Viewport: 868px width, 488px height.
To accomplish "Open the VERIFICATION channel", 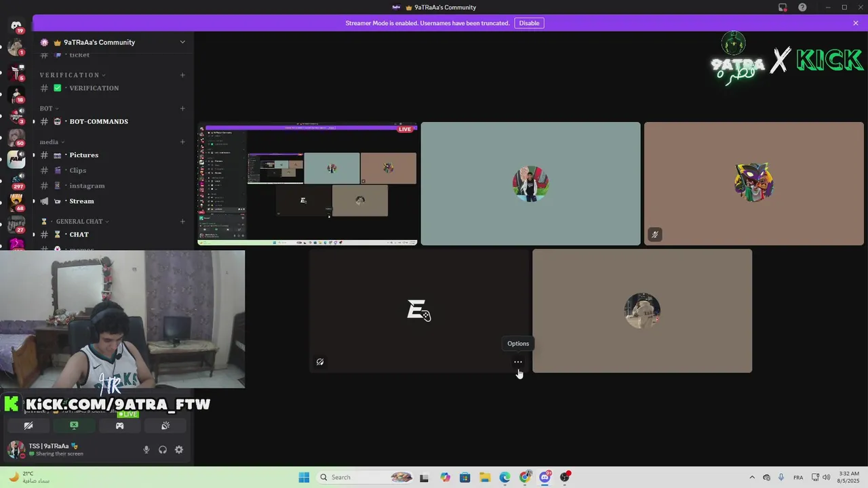I will click(x=113, y=88).
